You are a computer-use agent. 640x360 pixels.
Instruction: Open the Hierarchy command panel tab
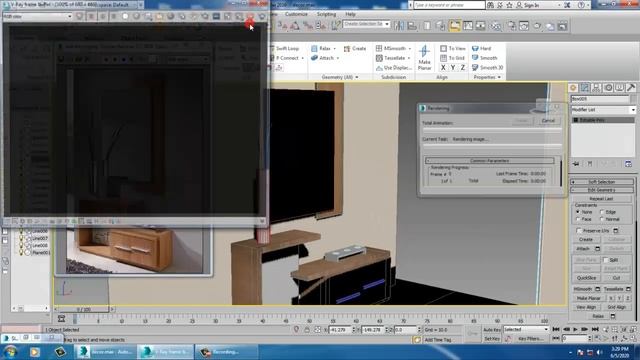pos(596,88)
